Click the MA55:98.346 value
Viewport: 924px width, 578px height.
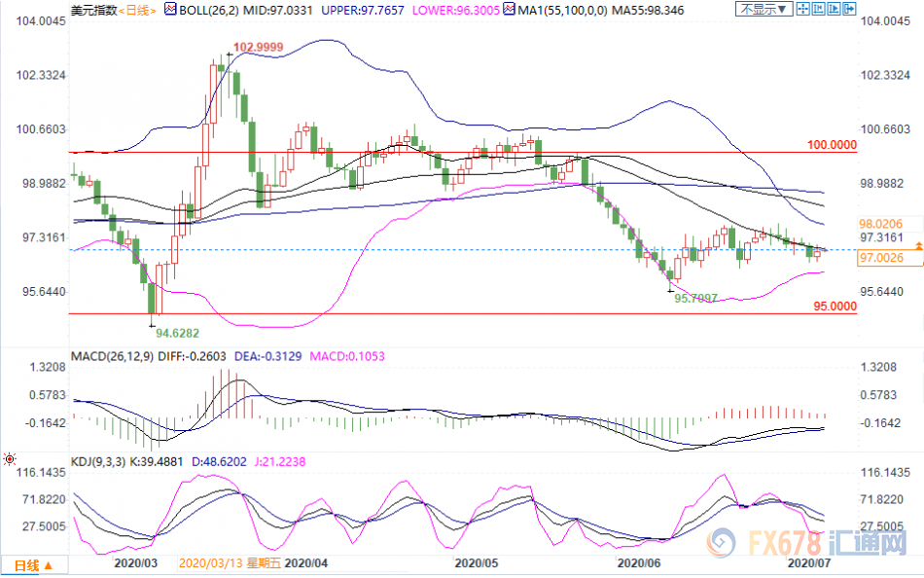click(648, 10)
